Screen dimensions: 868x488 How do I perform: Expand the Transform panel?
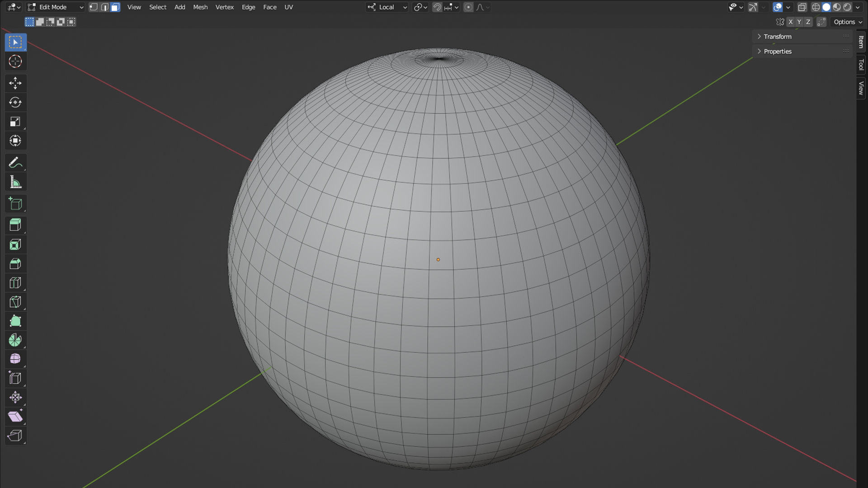pyautogui.click(x=777, y=37)
